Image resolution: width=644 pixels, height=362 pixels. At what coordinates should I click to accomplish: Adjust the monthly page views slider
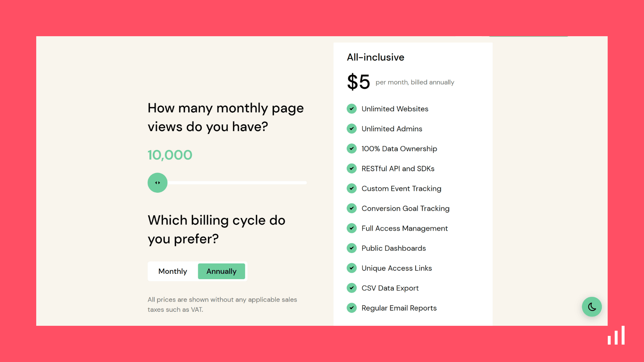coord(157,183)
